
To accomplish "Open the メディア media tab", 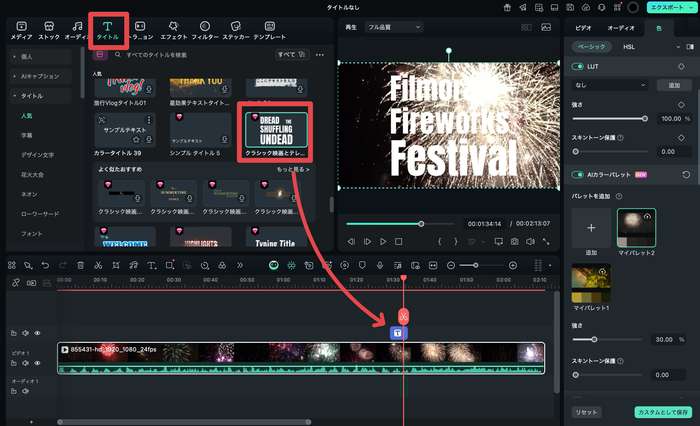I will 21,30.
